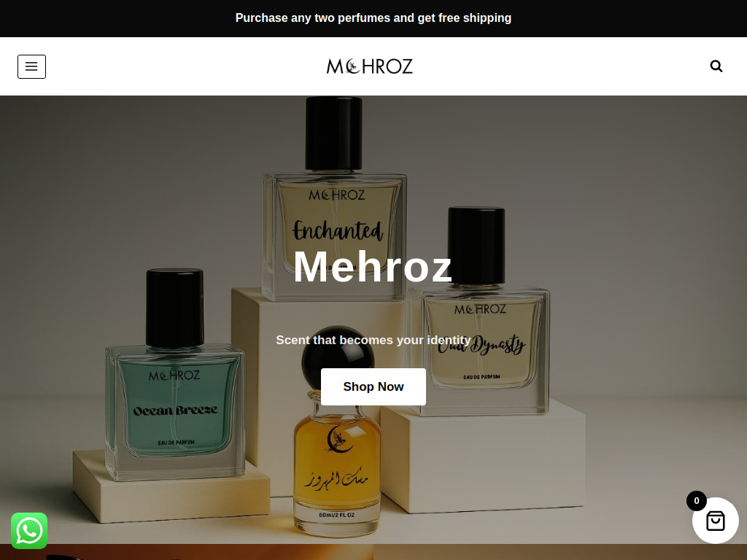747x560 pixels.
Task: Open the WhatsApp chat widget
Action: (29, 531)
